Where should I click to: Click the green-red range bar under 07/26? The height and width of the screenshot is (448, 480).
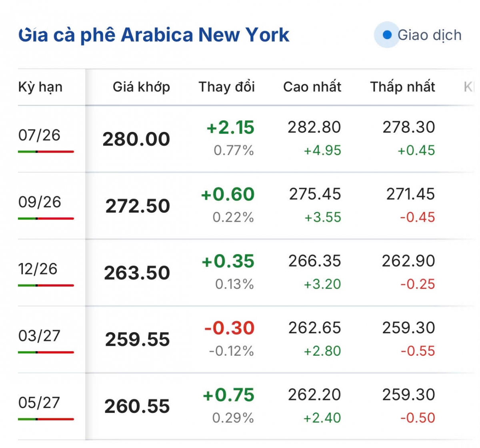tap(46, 152)
